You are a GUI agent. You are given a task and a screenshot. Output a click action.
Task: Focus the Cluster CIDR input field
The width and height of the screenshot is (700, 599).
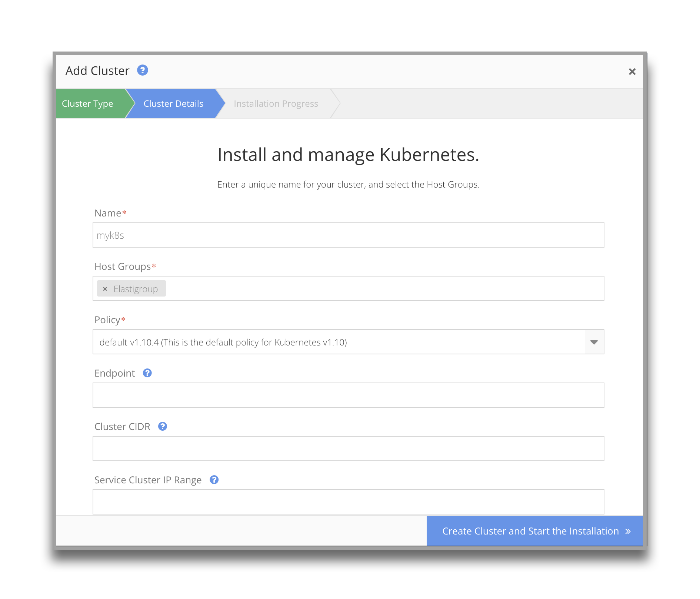(348, 449)
